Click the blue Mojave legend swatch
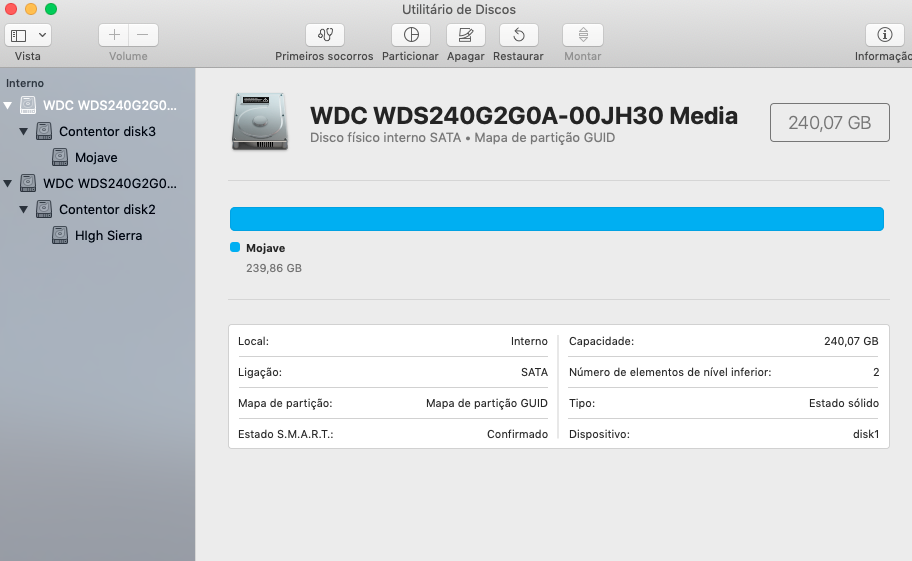Image resolution: width=912 pixels, height=561 pixels. pyautogui.click(x=235, y=247)
